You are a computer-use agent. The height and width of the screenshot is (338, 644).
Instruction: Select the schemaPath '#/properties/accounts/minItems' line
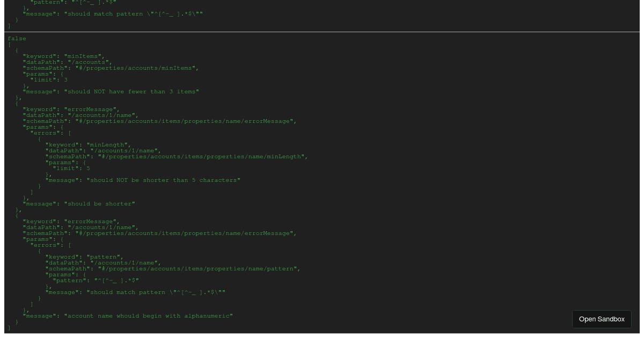(111, 68)
